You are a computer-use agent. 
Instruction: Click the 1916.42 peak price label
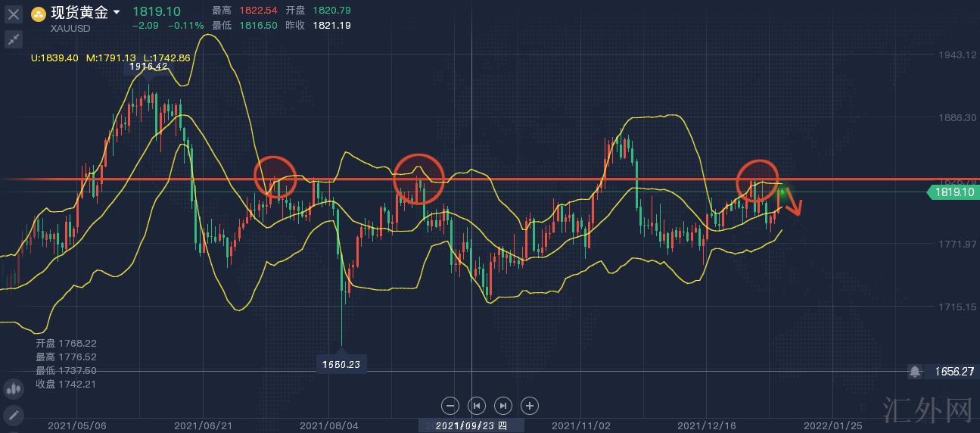(148, 67)
